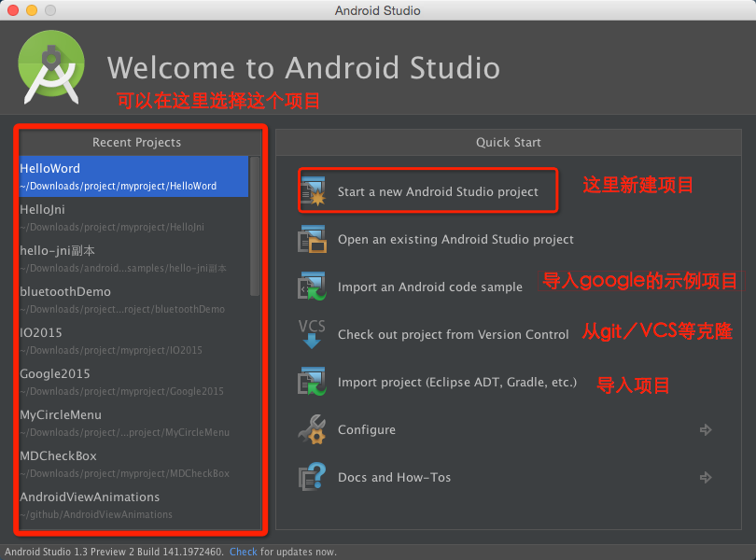Open the IO2015 recent project
Image resolution: width=756 pixels, height=560 pixels.
(134, 341)
